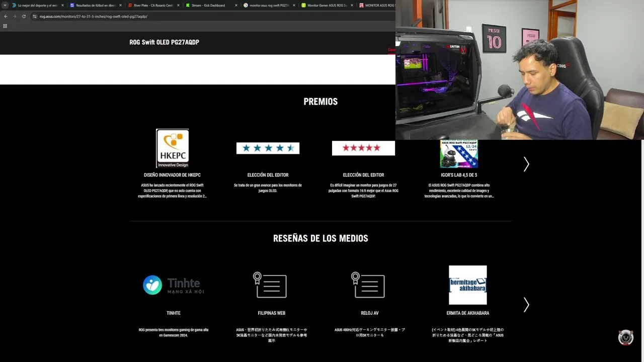Show next awards with the Premios right arrow
The image size is (644, 362).
[526, 164]
